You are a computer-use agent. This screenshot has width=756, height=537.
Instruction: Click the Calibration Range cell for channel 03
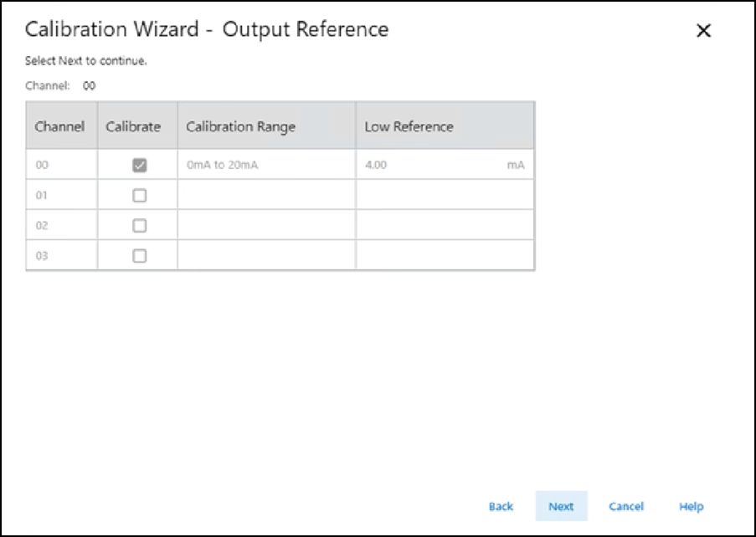click(x=265, y=256)
